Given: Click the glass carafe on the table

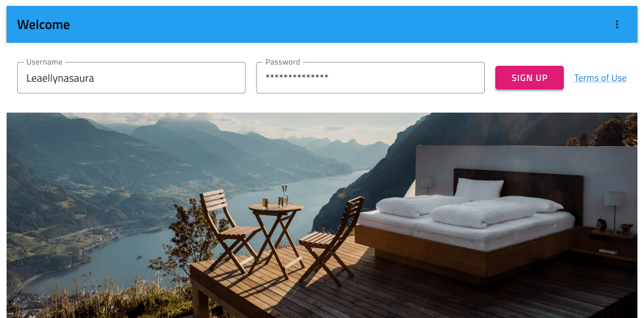Looking at the screenshot, I should [285, 194].
